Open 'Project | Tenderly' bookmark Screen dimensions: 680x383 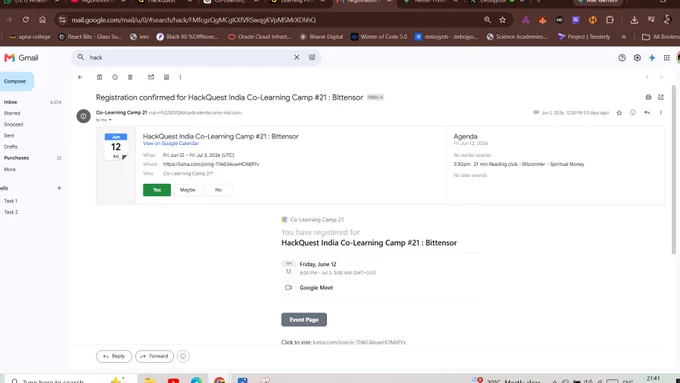(584, 37)
